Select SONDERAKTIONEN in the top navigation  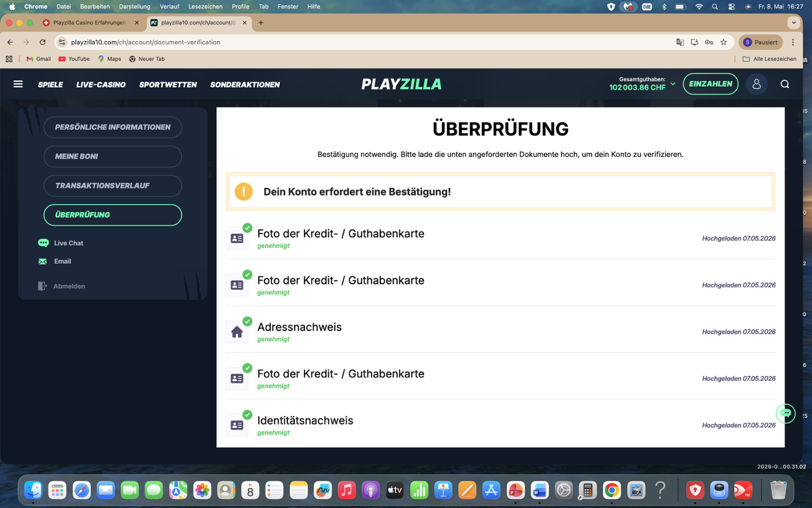[x=245, y=84]
